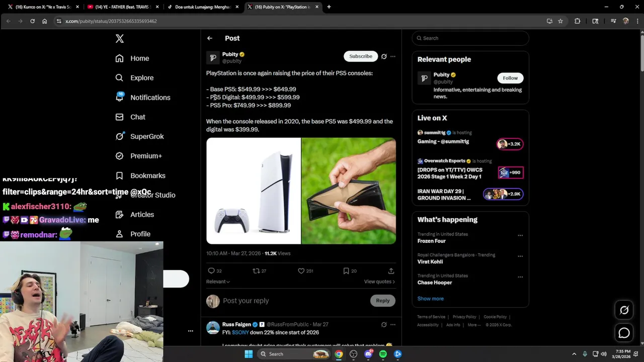Click the back arrow beside Post
Viewport: 644px width, 362px height.
(210, 38)
